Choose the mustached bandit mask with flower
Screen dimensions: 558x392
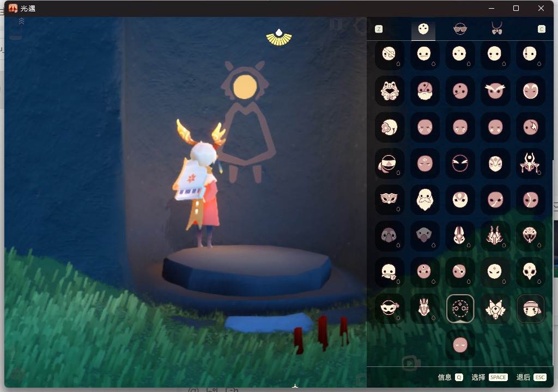tap(389, 308)
